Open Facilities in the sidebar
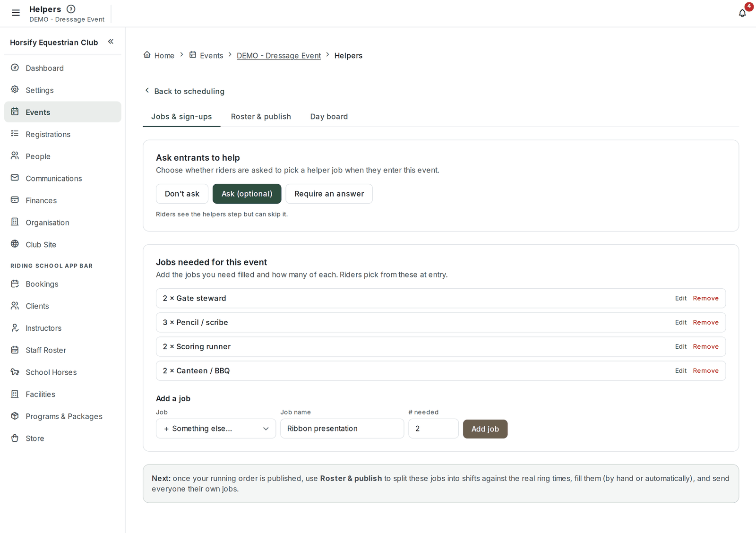 pyautogui.click(x=63, y=394)
